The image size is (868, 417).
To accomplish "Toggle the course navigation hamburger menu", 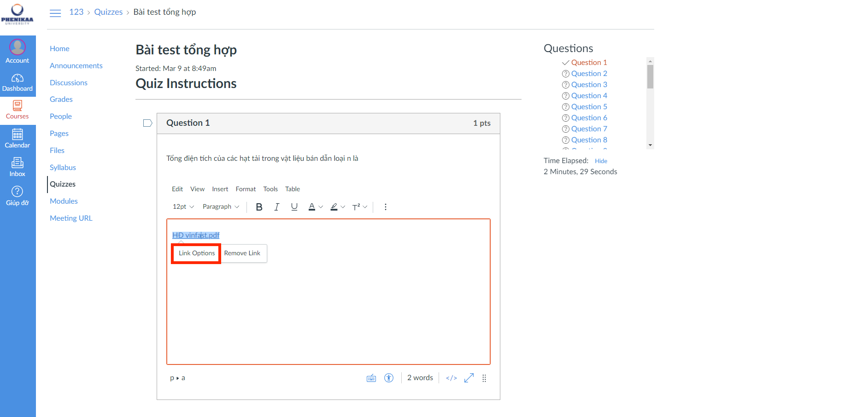I will point(55,13).
